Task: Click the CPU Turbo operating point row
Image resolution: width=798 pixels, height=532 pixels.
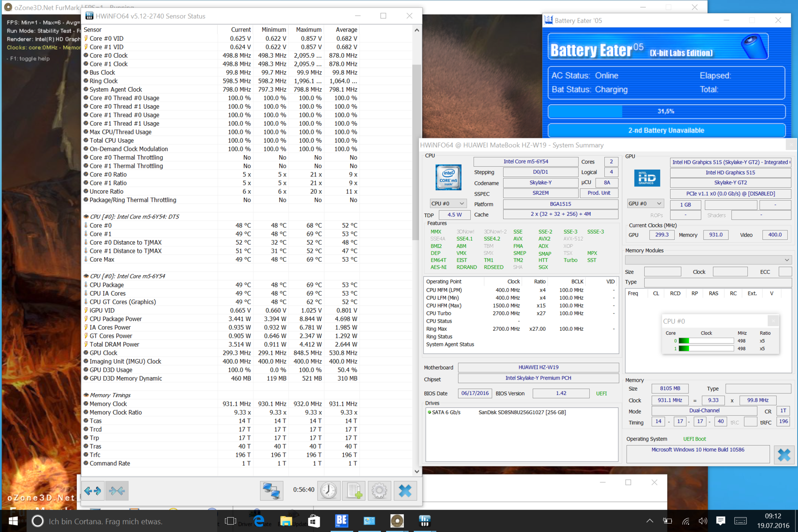Action: click(521, 313)
